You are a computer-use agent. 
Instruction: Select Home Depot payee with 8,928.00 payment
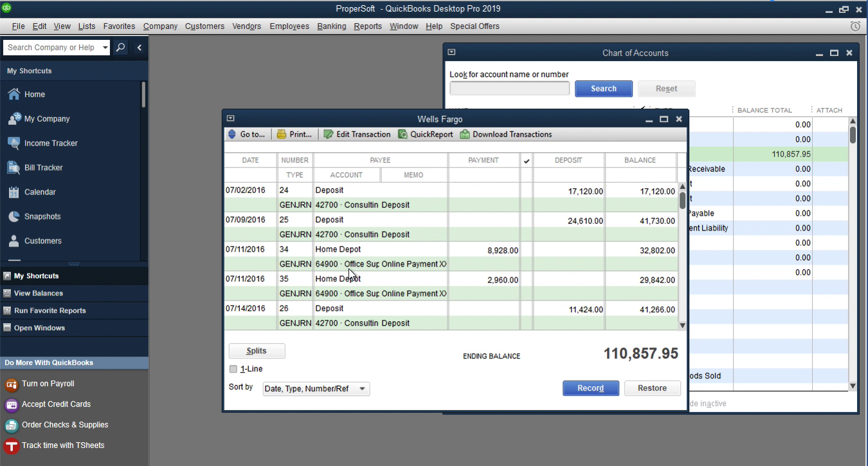click(x=338, y=249)
